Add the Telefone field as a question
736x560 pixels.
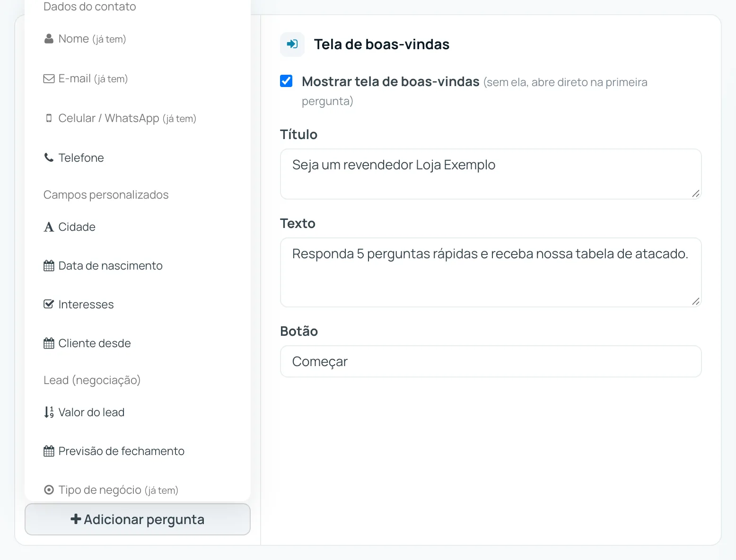(138, 157)
